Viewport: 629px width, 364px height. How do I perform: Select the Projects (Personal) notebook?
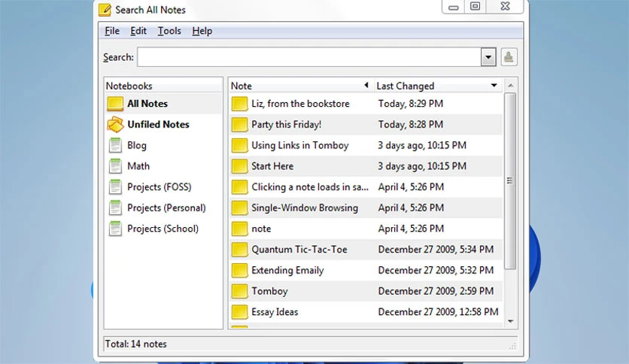[164, 208]
